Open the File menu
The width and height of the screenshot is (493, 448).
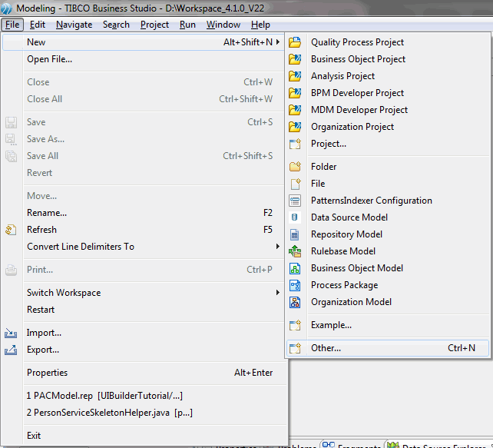[x=12, y=25]
